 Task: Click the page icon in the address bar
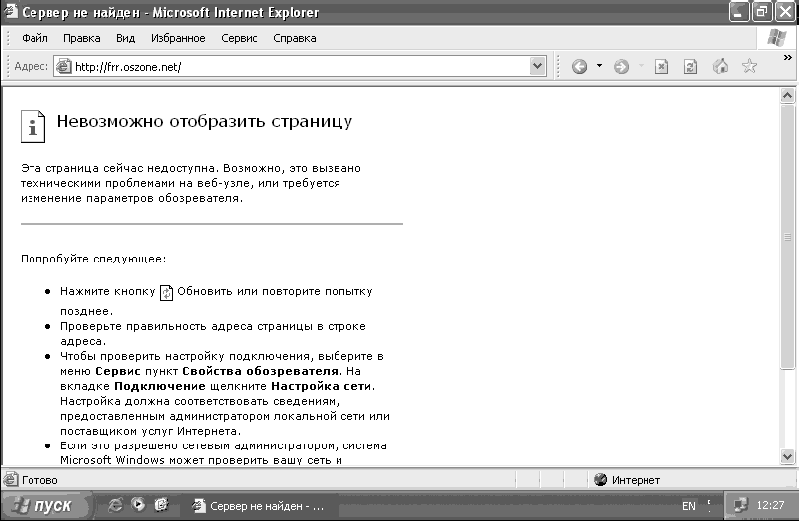[63, 66]
